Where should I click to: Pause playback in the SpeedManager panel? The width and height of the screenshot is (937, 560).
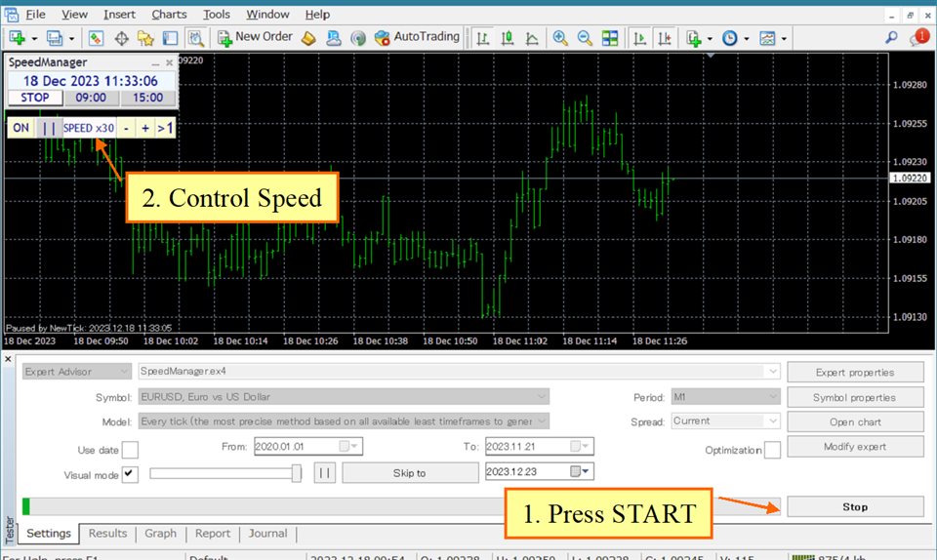point(49,128)
